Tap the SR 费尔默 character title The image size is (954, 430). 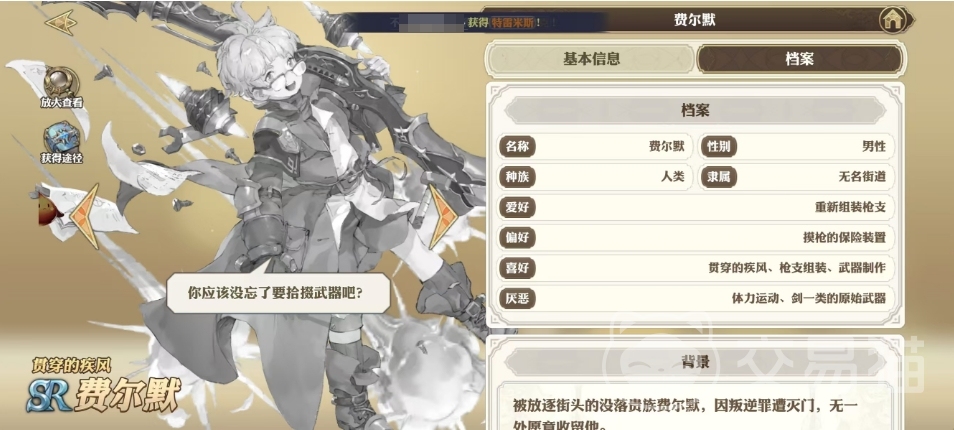click(104, 388)
